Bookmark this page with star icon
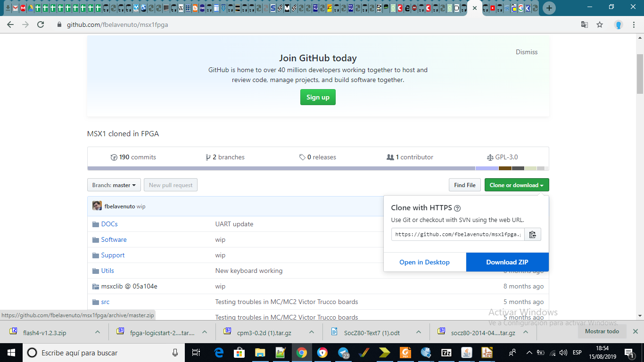Image resolution: width=644 pixels, height=362 pixels. (600, 25)
